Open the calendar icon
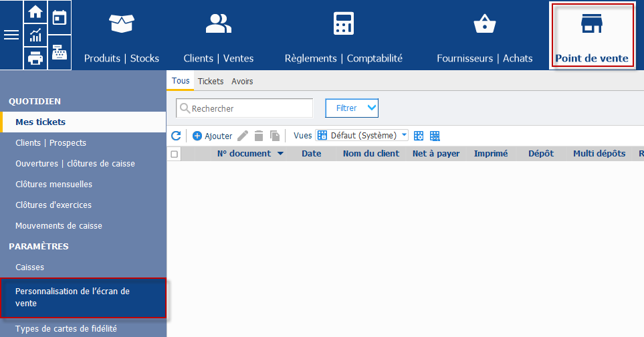The width and height of the screenshot is (644, 337). pos(60,17)
